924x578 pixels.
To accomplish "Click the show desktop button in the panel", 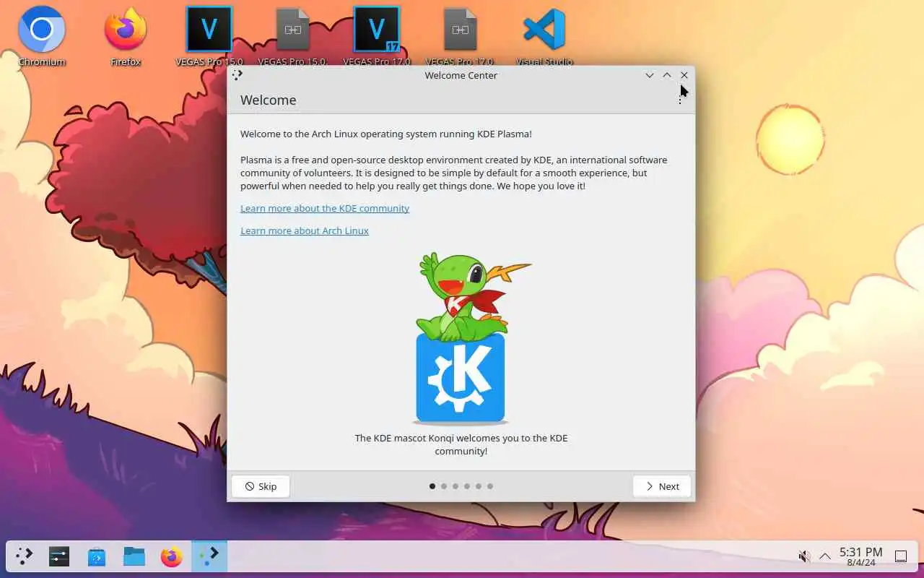I will [901, 556].
